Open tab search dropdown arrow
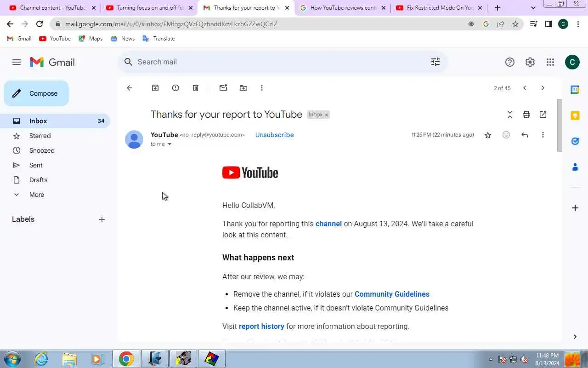Viewport: 588px width, 368px height. pos(533,8)
